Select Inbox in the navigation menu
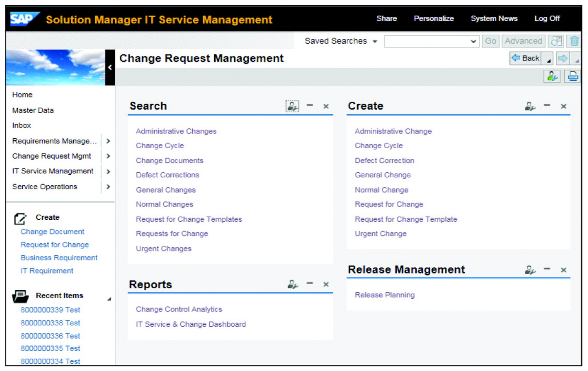 21,125
